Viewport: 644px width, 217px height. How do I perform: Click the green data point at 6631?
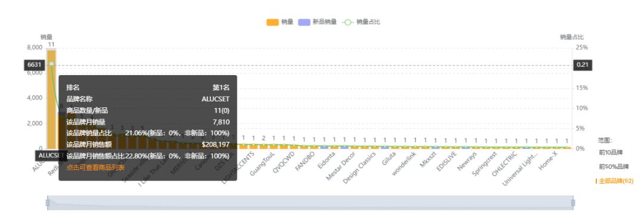coord(51,64)
